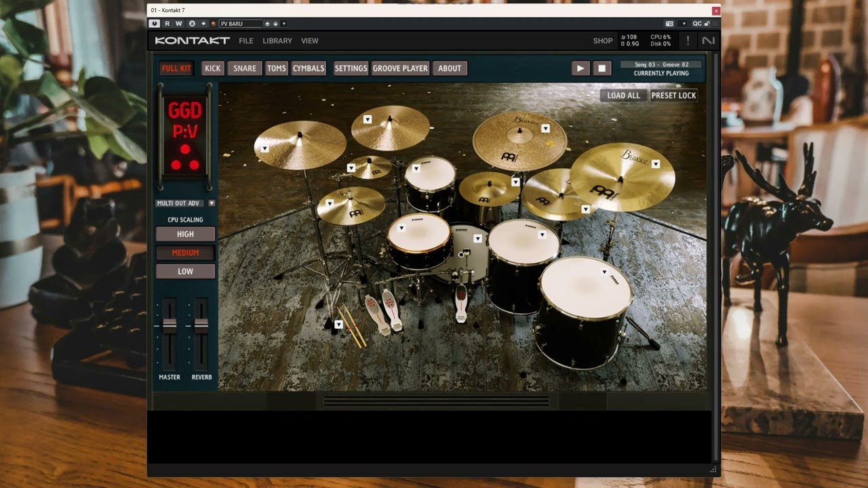Click the Native Instruments logo icon
868x488 pixels.
708,41
